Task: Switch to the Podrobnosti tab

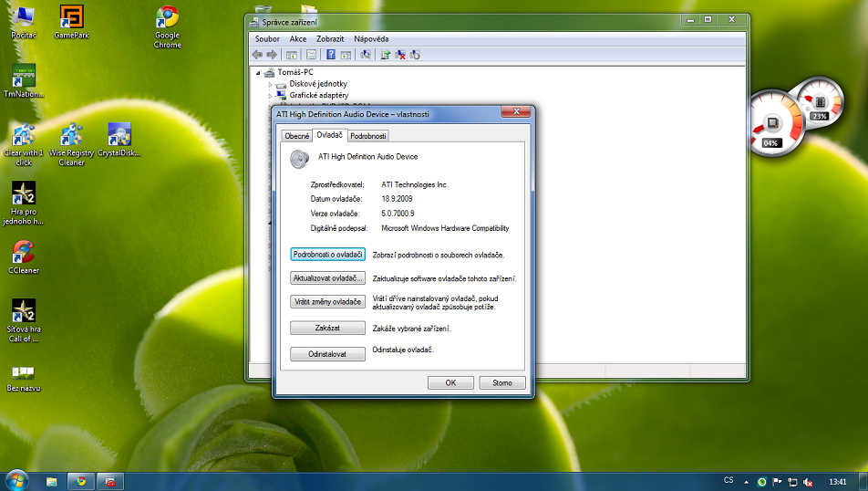Action: [x=367, y=136]
